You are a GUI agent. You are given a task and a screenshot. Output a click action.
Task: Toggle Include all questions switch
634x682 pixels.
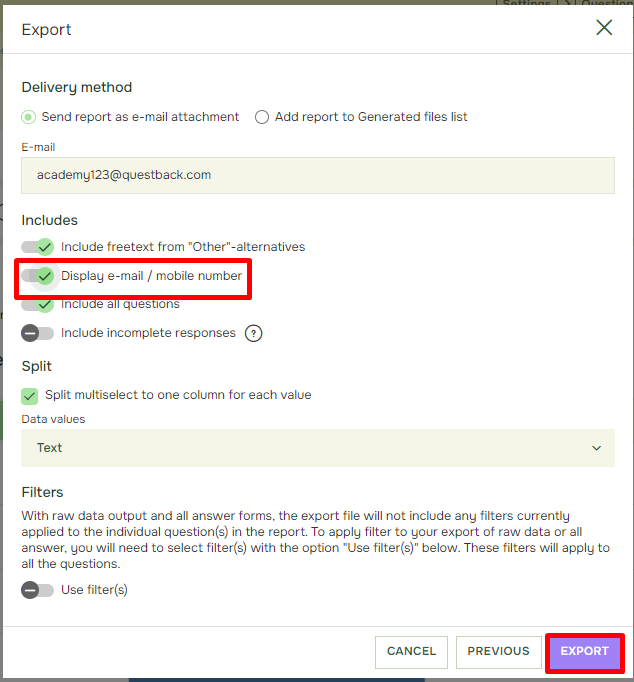tap(37, 304)
